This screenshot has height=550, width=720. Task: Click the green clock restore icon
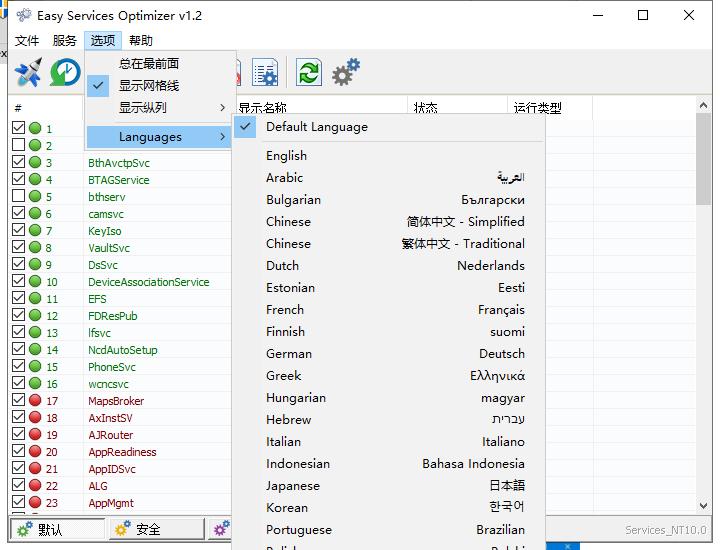[65, 73]
